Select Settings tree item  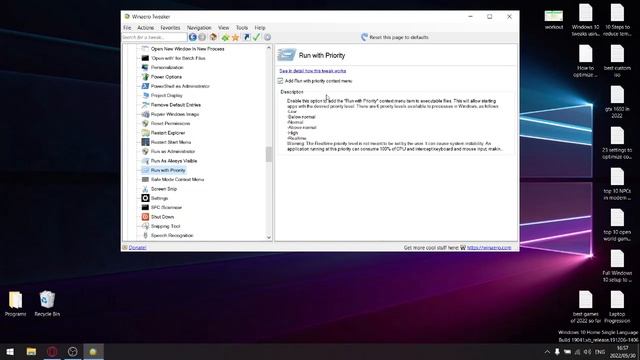[159, 198]
